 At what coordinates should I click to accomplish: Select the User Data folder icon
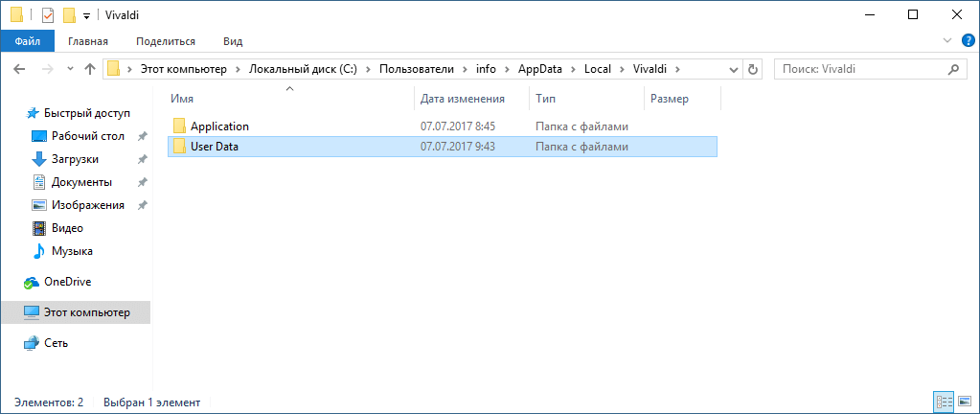[179, 147]
